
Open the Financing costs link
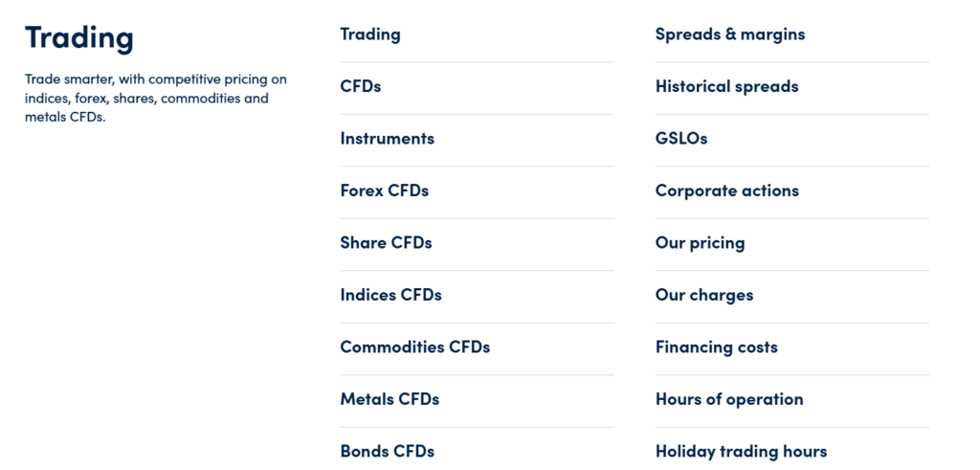click(x=716, y=347)
